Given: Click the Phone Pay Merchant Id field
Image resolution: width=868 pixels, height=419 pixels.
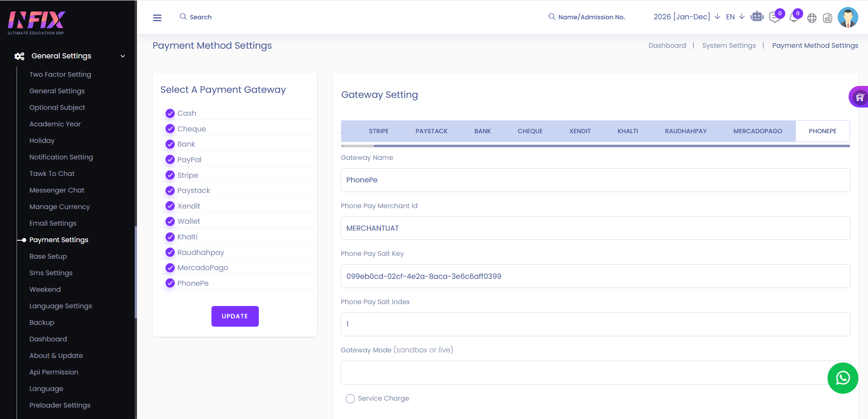Looking at the screenshot, I should pyautogui.click(x=595, y=228).
